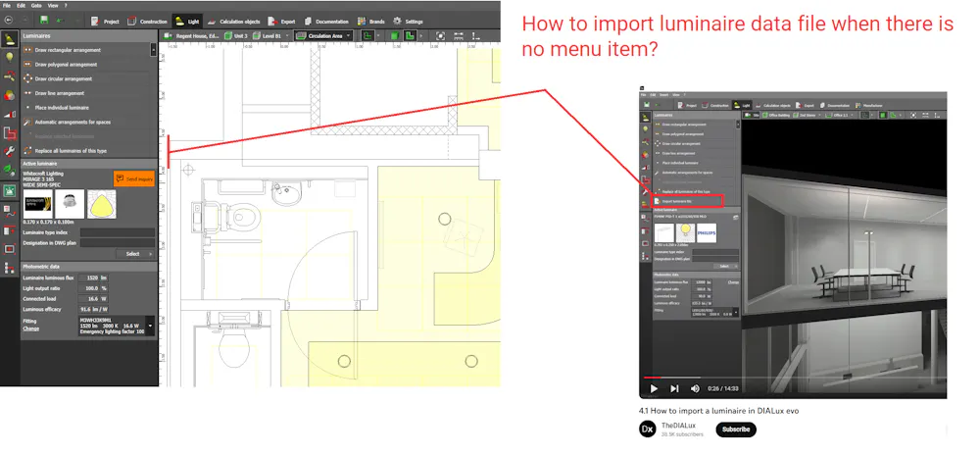The width and height of the screenshot is (980, 455).
Task: Skip to next video in YouTube player
Action: 674,388
